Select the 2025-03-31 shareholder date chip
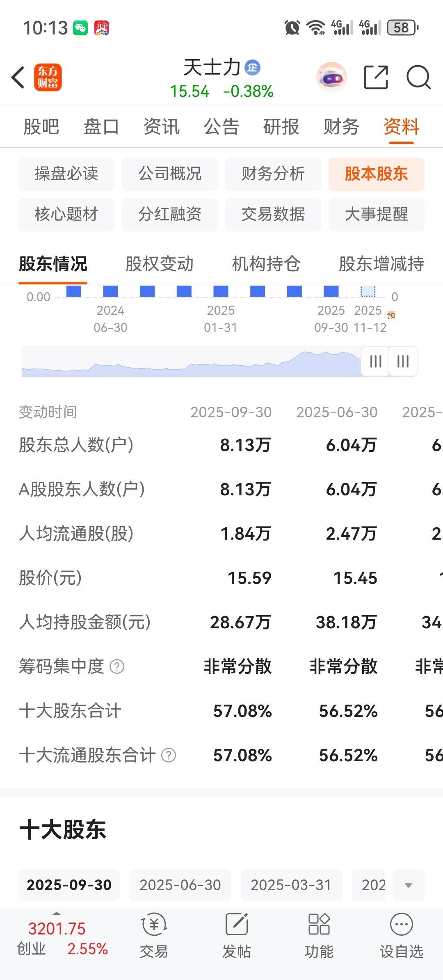 [291, 885]
